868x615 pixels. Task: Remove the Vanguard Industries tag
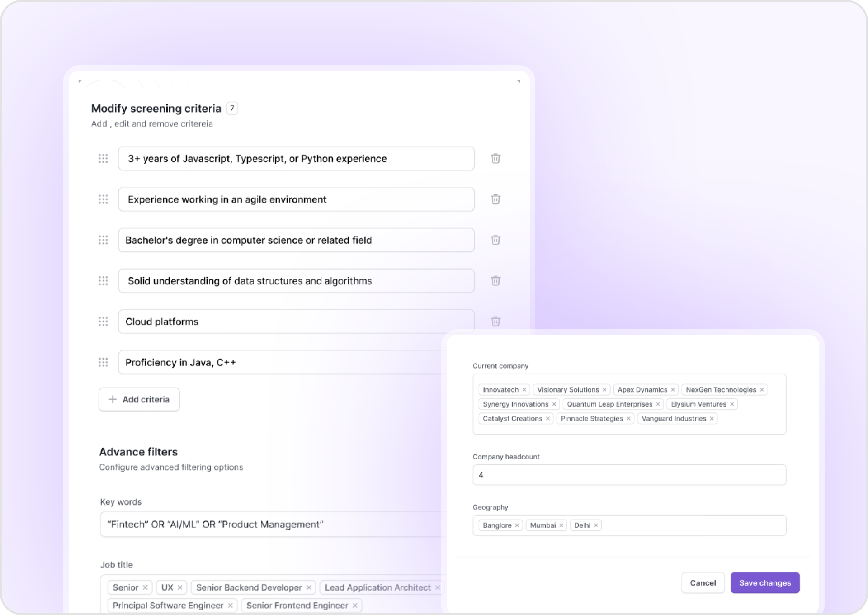click(712, 419)
